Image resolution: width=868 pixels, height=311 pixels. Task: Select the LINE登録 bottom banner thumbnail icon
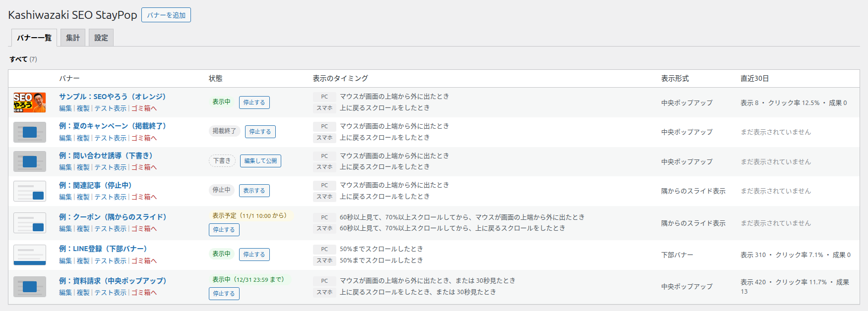coord(30,255)
